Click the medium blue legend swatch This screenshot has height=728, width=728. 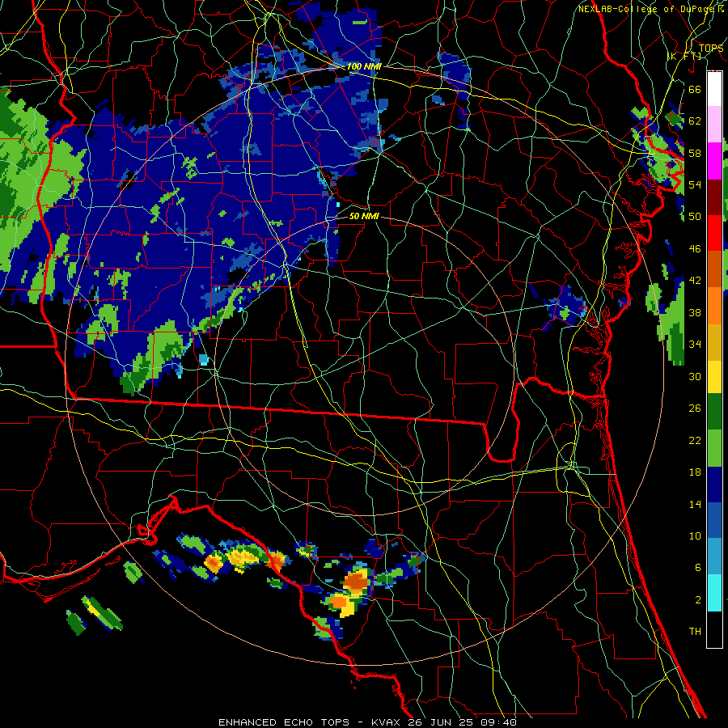pos(714,520)
